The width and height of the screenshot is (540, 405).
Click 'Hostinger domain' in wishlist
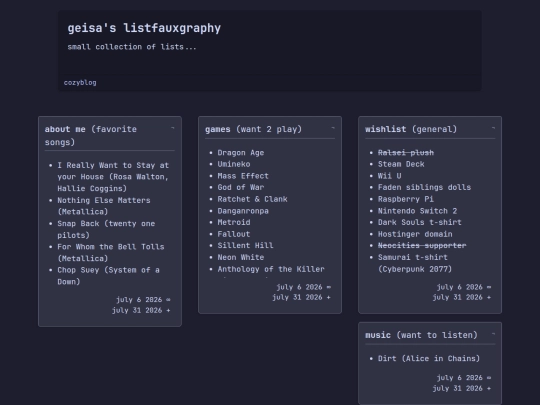click(x=415, y=234)
